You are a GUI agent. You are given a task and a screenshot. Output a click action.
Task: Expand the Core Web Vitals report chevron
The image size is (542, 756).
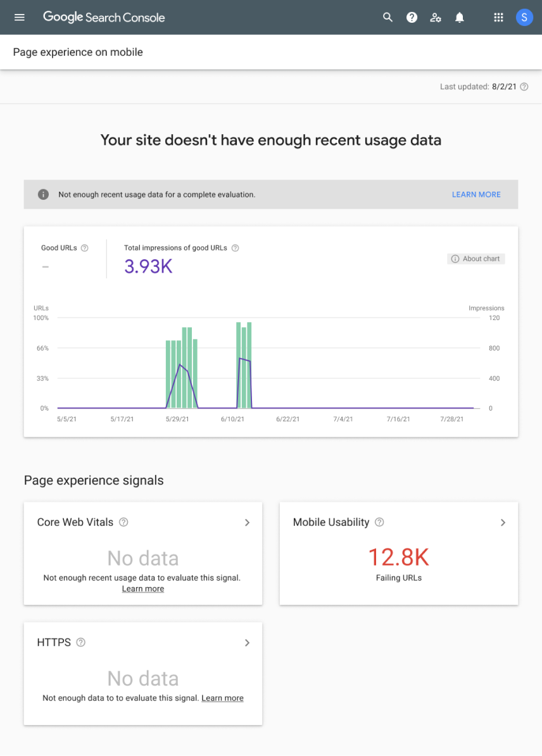247,523
